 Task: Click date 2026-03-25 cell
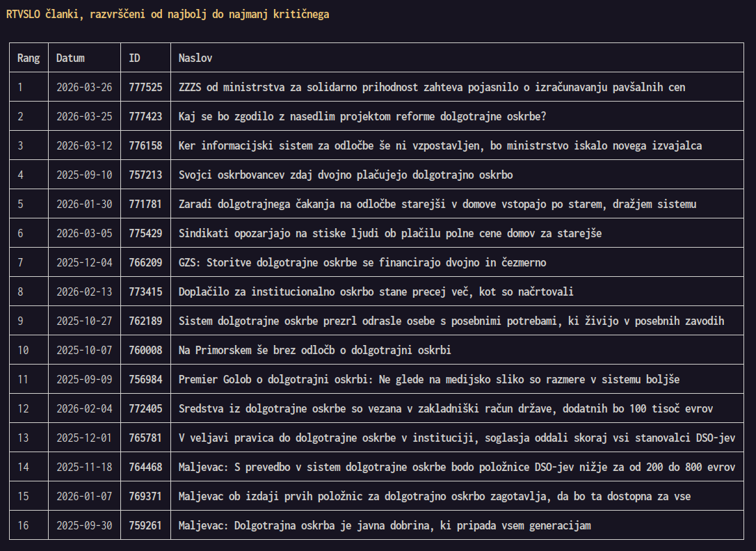[84, 116]
